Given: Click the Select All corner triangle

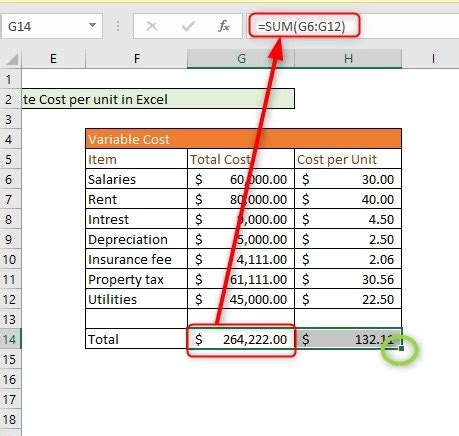Looking at the screenshot, I should [12, 59].
